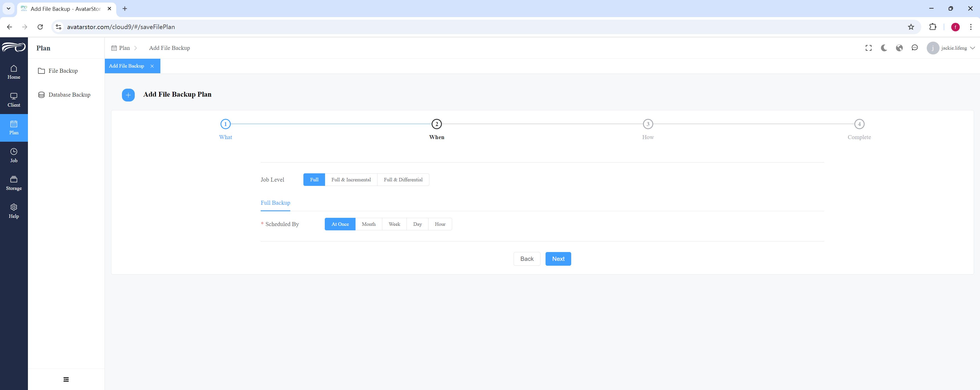Open the Home section in sidebar
Image resolution: width=980 pixels, height=390 pixels.
point(14,72)
